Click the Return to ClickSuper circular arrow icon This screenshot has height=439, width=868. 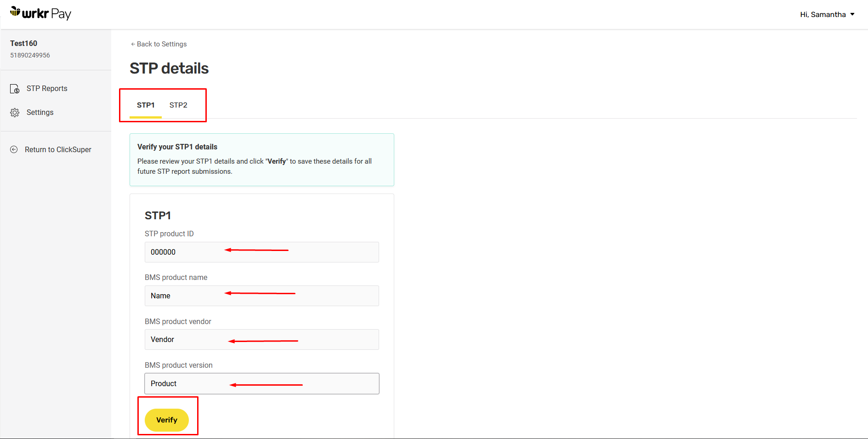pyautogui.click(x=14, y=149)
